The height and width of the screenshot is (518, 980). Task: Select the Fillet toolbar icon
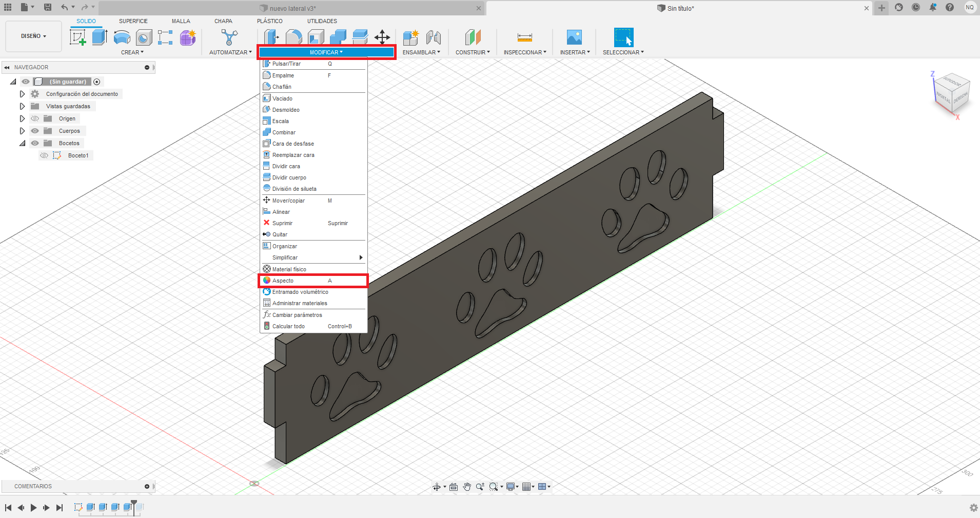pyautogui.click(x=293, y=37)
